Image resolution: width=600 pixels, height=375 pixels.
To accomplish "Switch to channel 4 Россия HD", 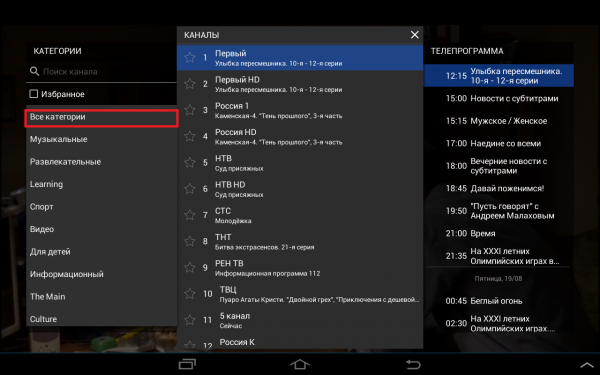I will 300,136.
